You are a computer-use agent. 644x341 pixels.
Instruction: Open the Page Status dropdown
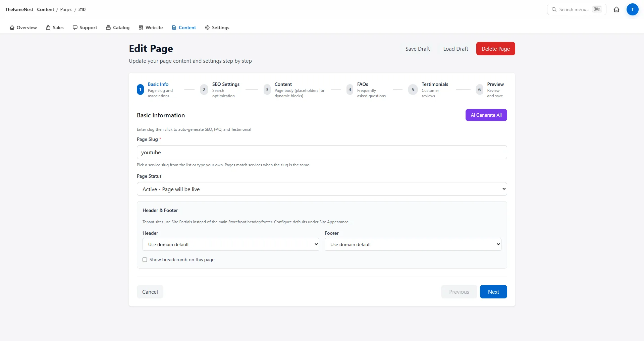(322, 189)
